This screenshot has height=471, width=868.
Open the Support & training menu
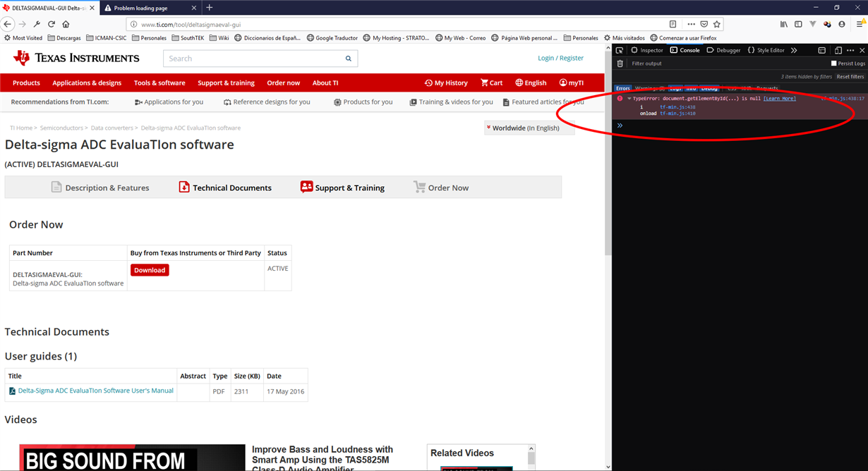click(x=226, y=82)
